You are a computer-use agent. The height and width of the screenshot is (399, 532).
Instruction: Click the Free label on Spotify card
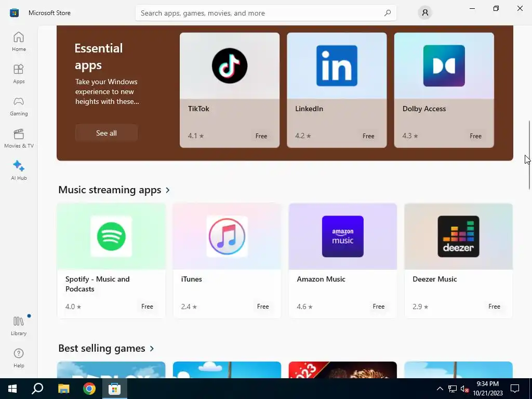coord(147,306)
